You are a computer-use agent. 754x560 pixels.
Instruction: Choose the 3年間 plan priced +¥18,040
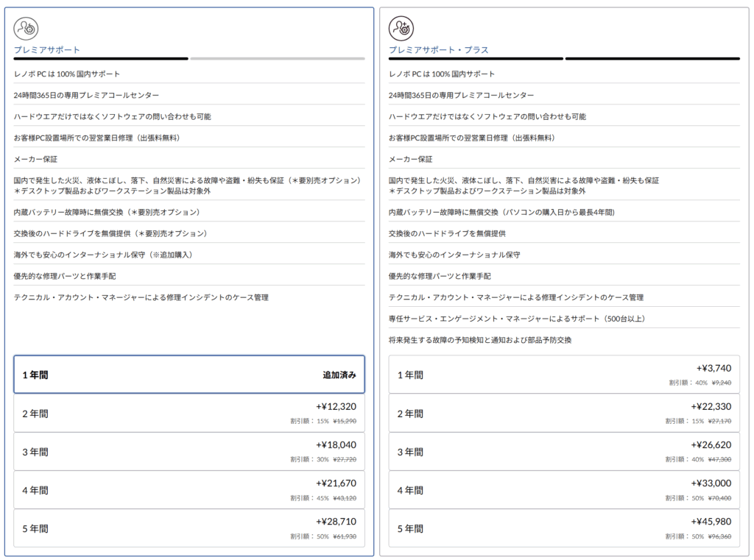click(189, 451)
